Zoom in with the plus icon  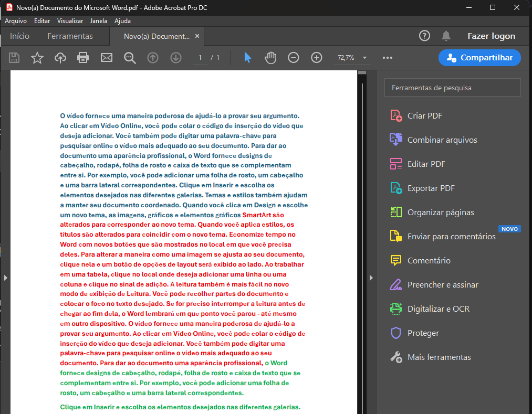[x=317, y=58]
